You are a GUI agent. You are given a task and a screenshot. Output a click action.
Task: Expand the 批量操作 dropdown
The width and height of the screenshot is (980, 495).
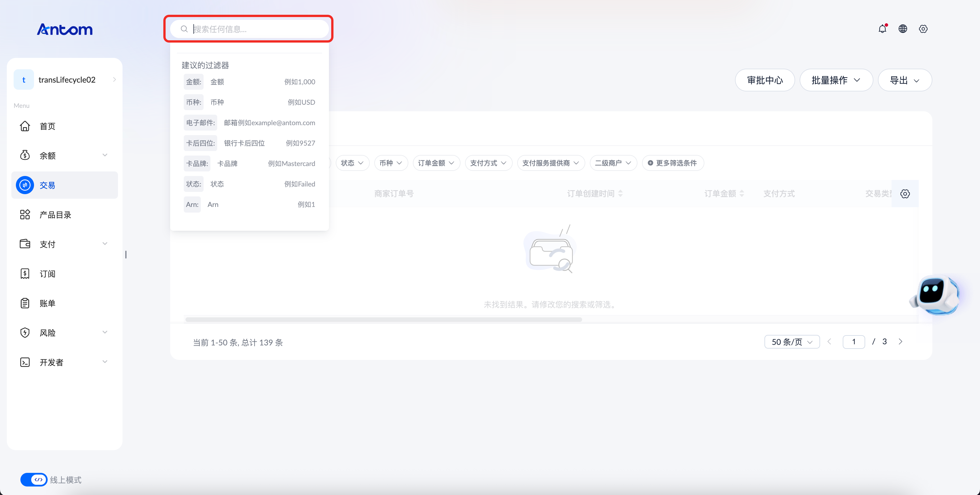836,80
